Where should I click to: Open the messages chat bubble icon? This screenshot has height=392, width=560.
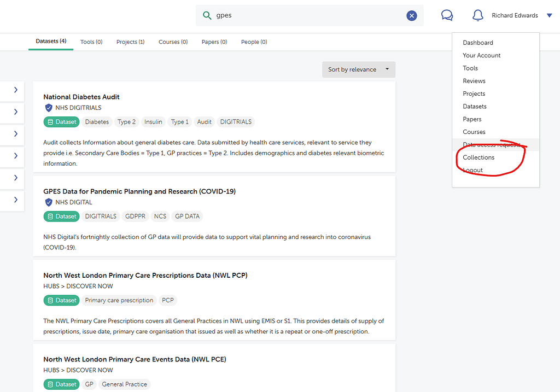(x=447, y=15)
